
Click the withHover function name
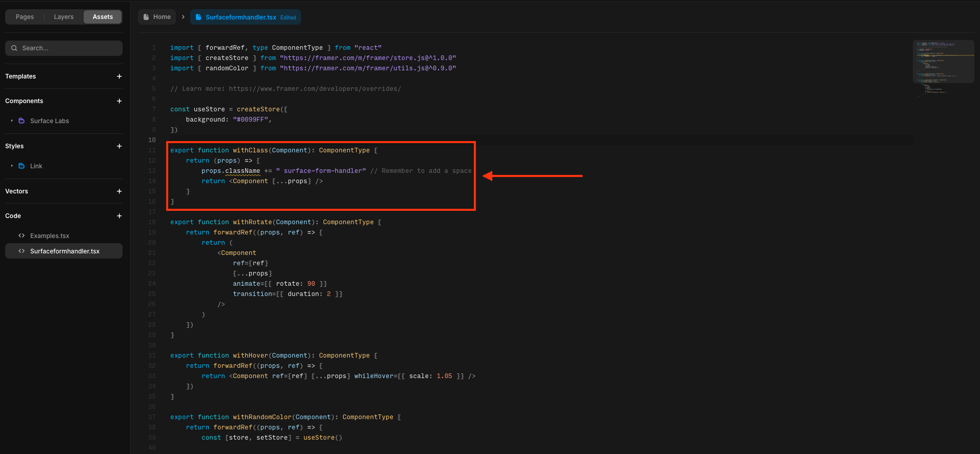pos(250,356)
